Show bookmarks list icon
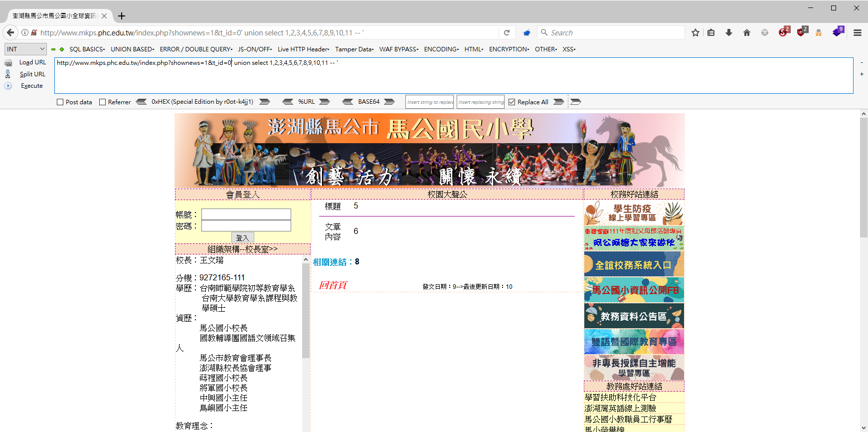Screen dimensions: 868x432 [711, 32]
